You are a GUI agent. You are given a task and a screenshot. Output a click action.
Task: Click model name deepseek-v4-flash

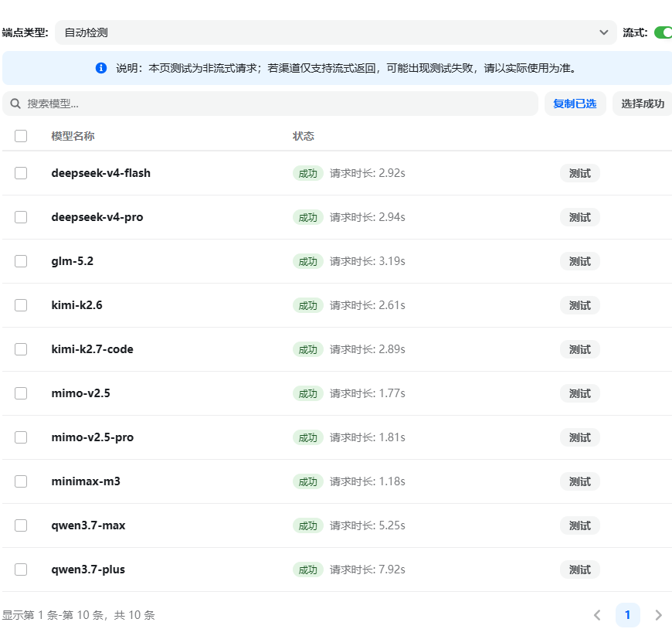(100, 173)
